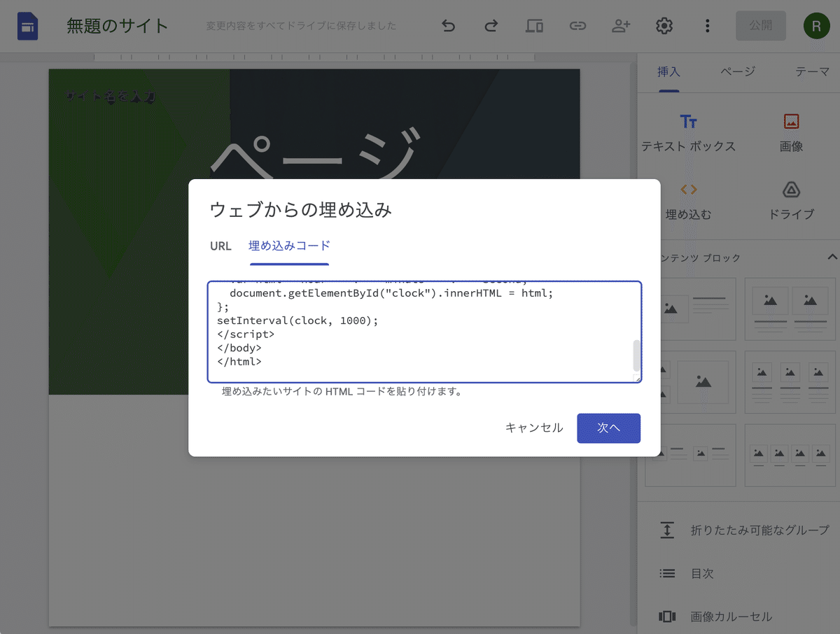Select the two-image column layout block
This screenshot has height=634, width=840.
coord(790,309)
